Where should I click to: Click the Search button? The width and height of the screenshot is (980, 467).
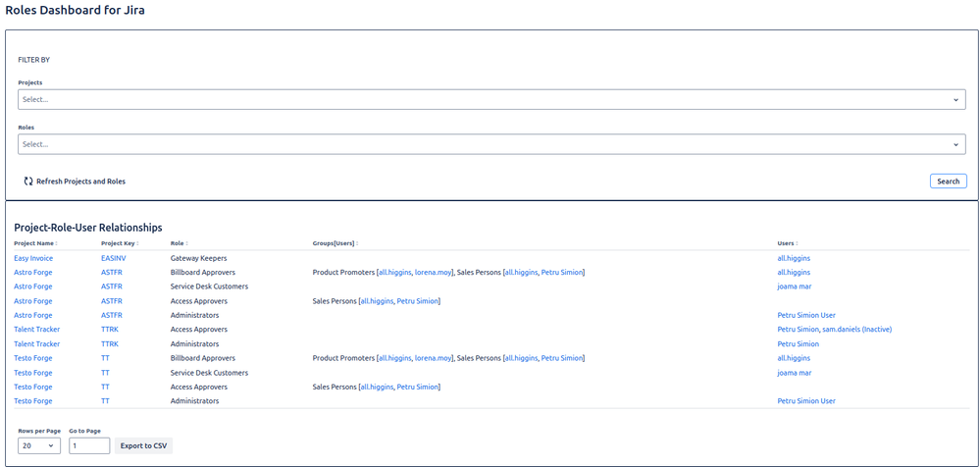tap(949, 182)
